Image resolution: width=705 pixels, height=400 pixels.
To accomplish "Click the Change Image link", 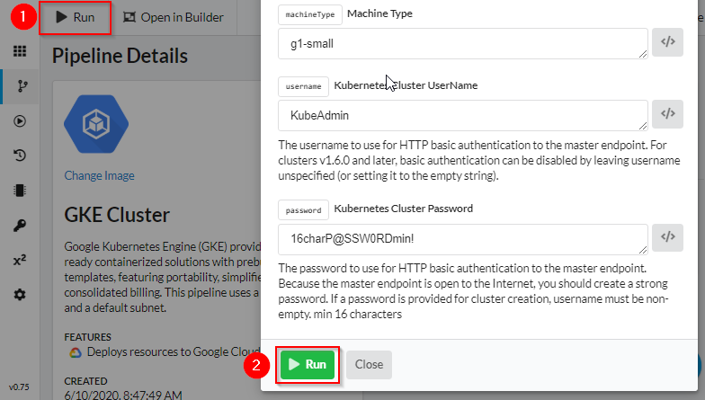I will coord(99,175).
